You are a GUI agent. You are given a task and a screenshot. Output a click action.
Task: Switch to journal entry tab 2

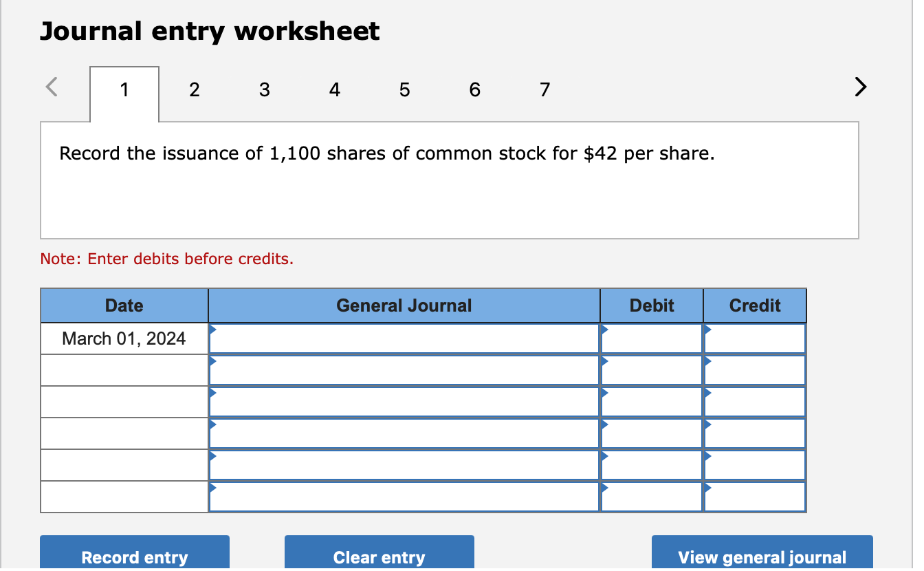pos(195,89)
